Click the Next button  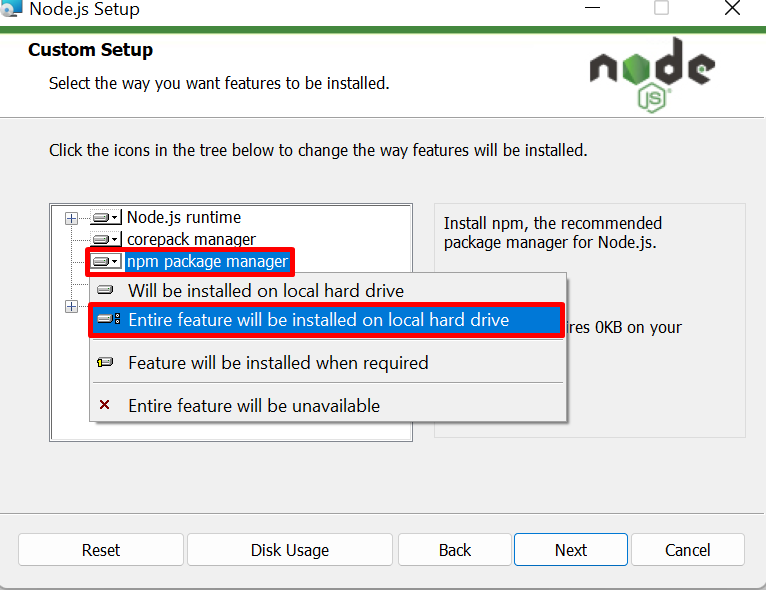571,550
